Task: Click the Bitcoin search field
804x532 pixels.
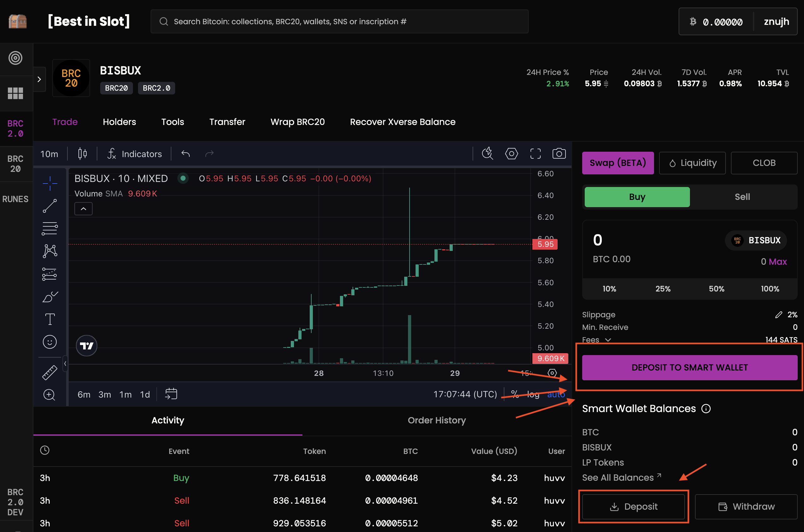Action: pyautogui.click(x=339, y=22)
